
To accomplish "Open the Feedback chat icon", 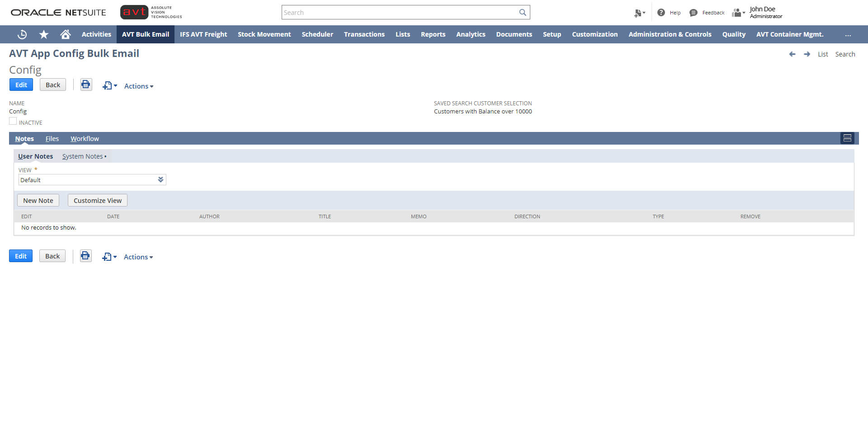I will [x=693, y=13].
